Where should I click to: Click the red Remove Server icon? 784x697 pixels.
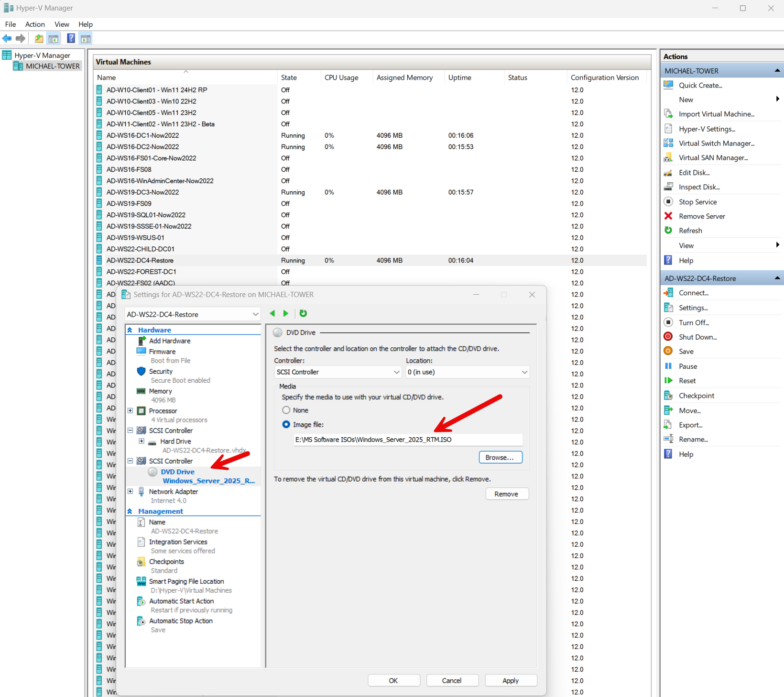click(668, 216)
